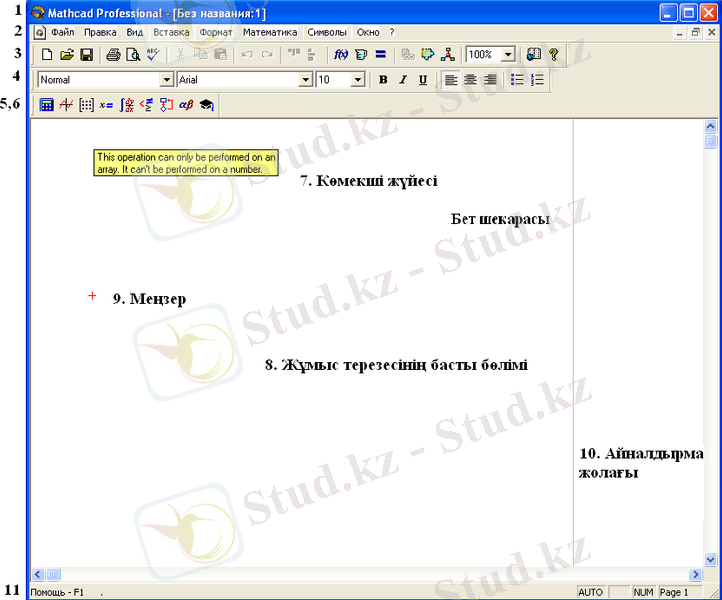Open Insert Function with the f(x) icon
The image size is (722, 600).
(341, 55)
